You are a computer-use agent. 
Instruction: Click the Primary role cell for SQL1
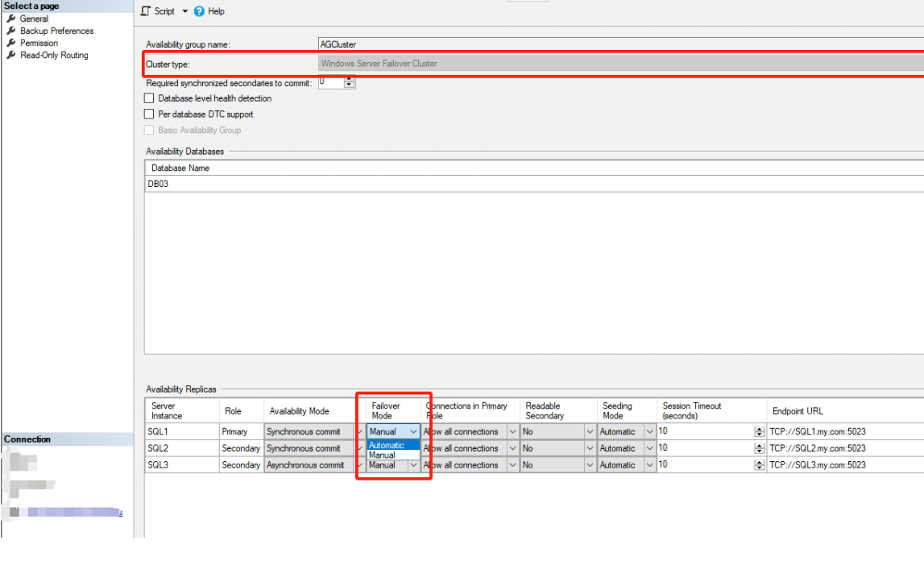(x=241, y=431)
